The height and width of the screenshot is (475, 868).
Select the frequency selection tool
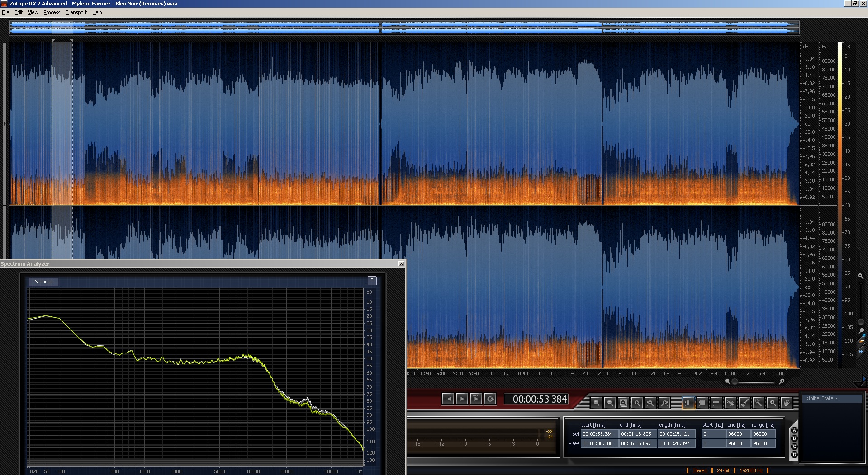[716, 402]
